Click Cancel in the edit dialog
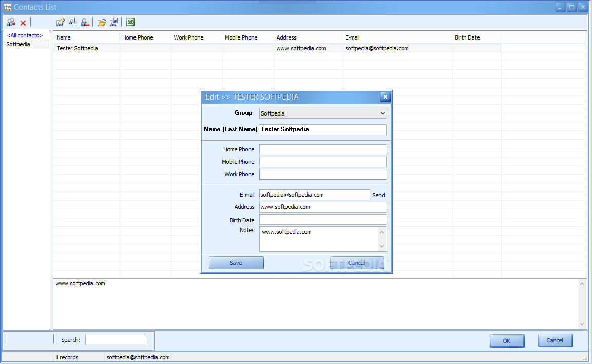 pos(357,263)
